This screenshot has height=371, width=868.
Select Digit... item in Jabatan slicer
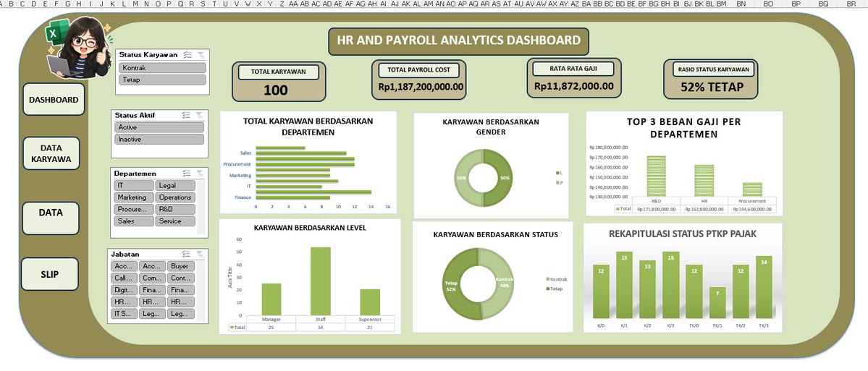pyautogui.click(x=124, y=290)
